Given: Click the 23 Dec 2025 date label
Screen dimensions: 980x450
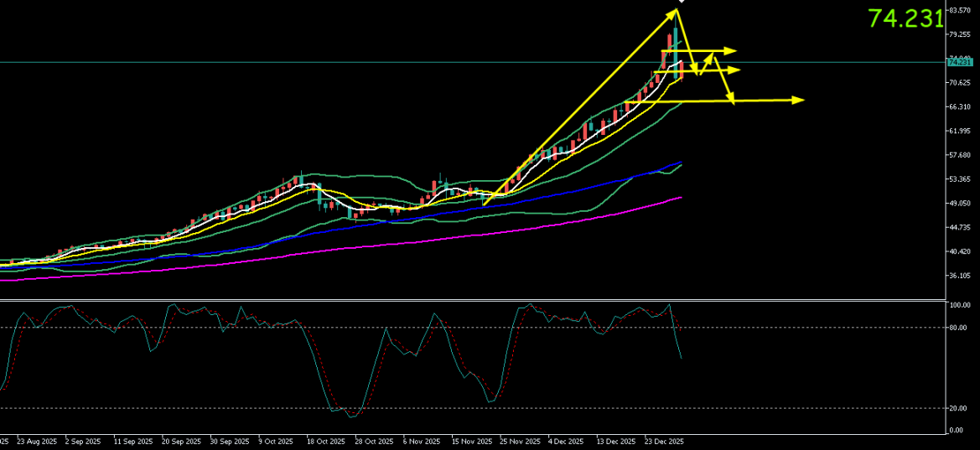Looking at the screenshot, I should [x=664, y=440].
